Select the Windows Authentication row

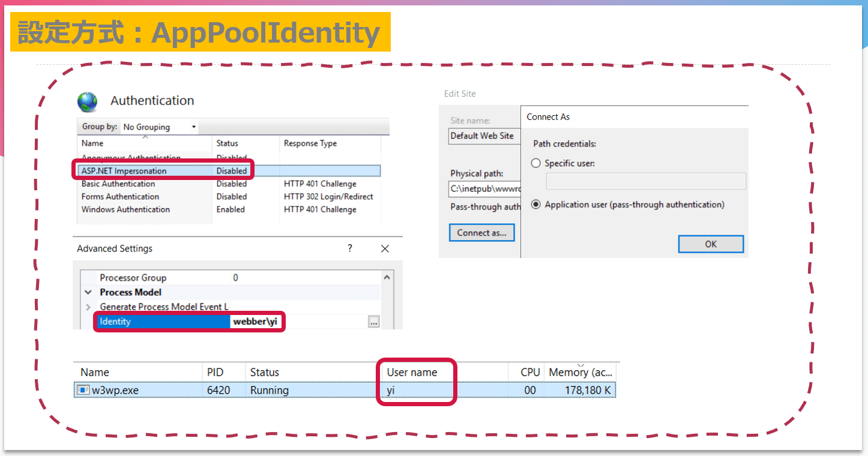125,209
